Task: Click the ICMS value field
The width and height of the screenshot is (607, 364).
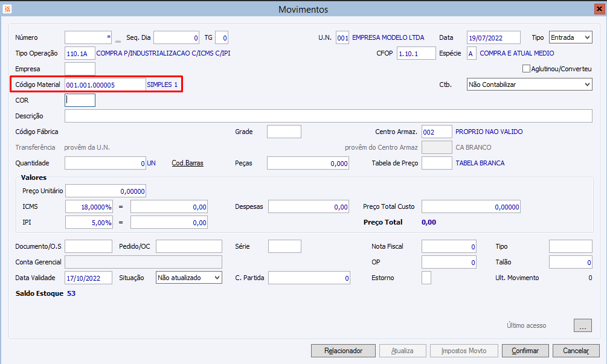Action: coord(169,206)
